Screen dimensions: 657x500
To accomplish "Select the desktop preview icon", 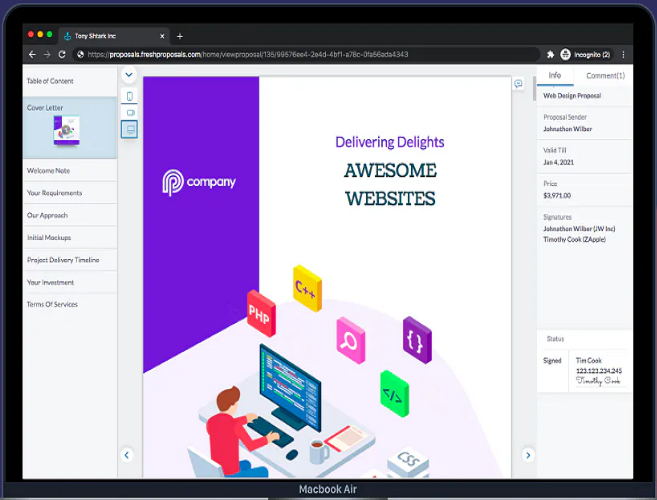I will point(130,129).
